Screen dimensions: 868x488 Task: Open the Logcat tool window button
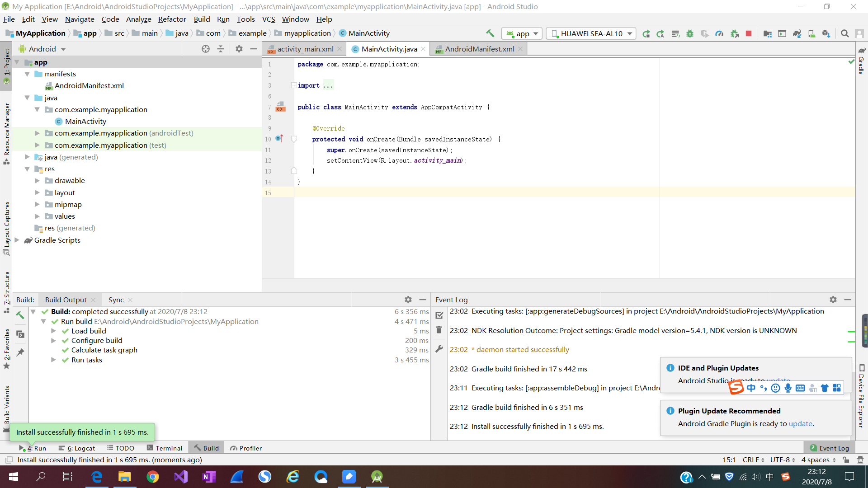click(x=77, y=448)
